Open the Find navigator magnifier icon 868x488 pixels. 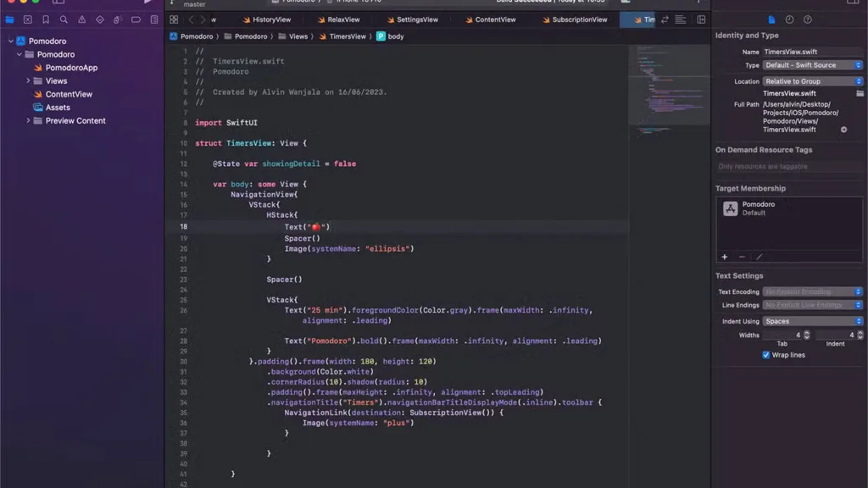click(64, 19)
